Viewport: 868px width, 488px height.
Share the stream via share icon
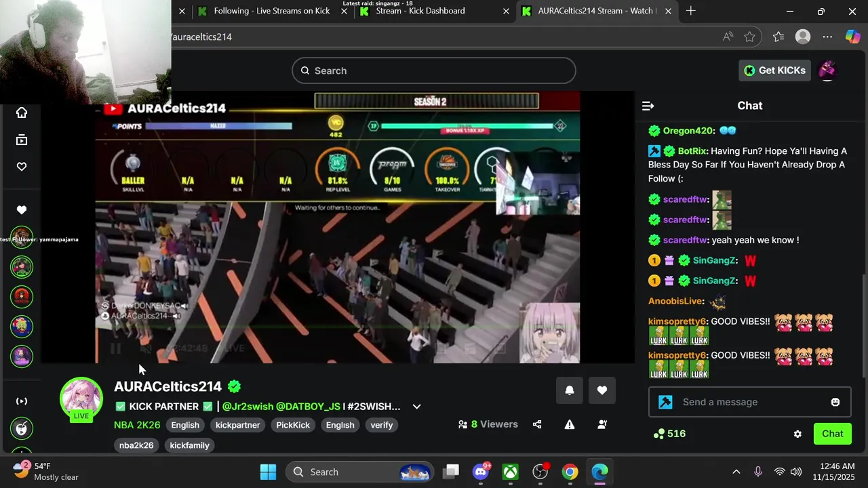(x=537, y=424)
